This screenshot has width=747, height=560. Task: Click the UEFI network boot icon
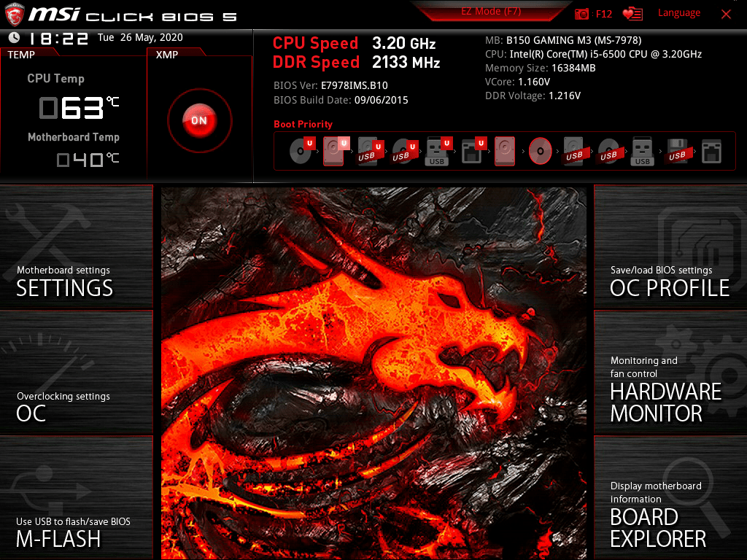click(473, 151)
